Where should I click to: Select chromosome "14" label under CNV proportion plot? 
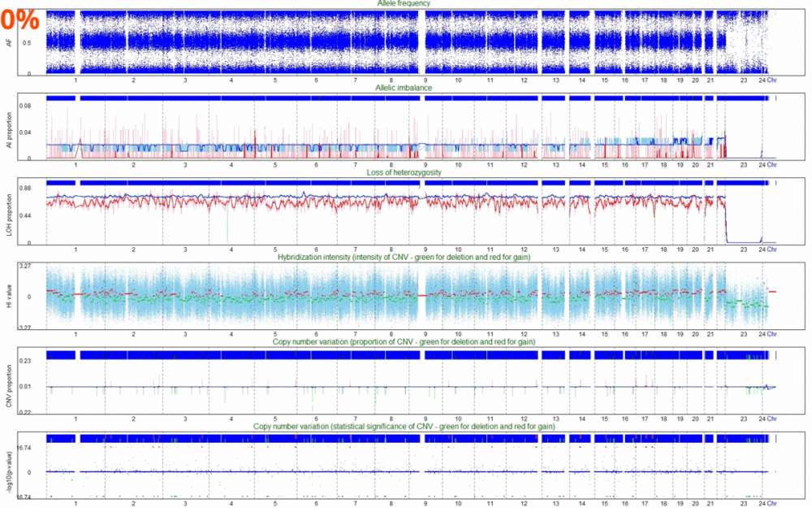[x=582, y=419]
